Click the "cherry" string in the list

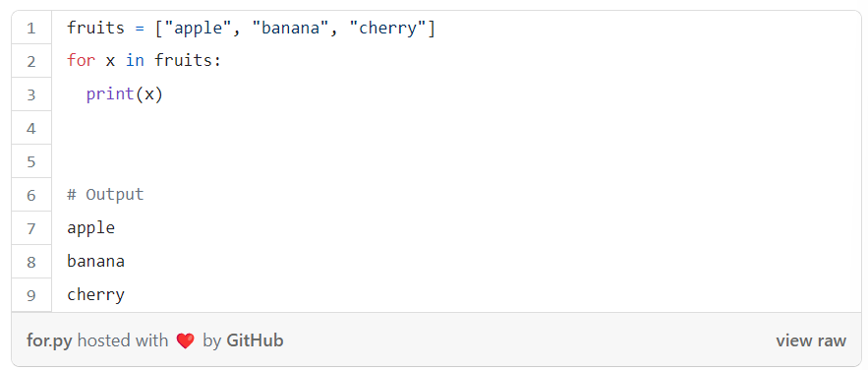[387, 28]
